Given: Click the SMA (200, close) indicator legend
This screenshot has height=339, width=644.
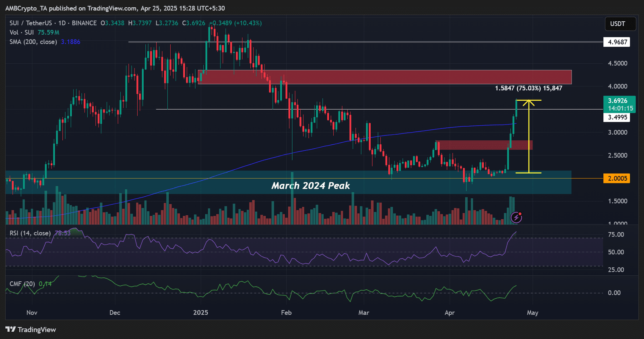Looking at the screenshot, I should (33, 42).
